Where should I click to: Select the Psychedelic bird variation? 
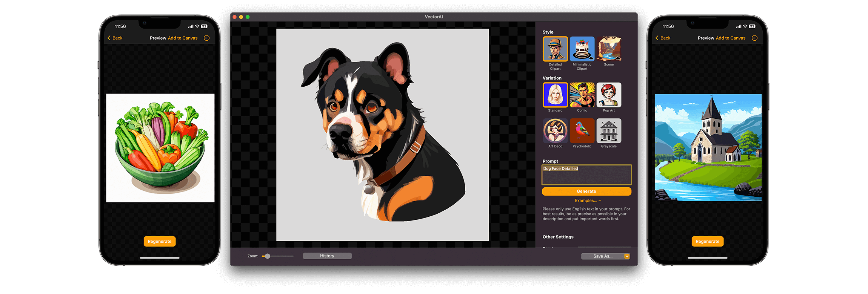(x=582, y=131)
